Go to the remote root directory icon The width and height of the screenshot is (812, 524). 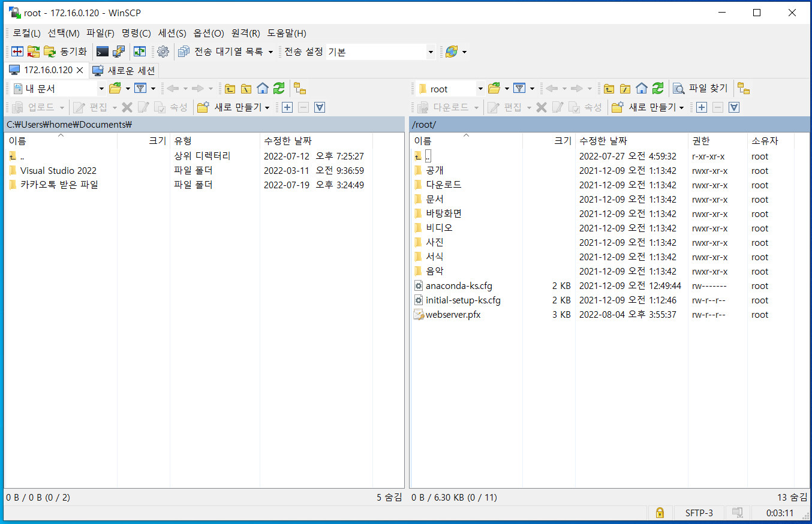pyautogui.click(x=625, y=89)
